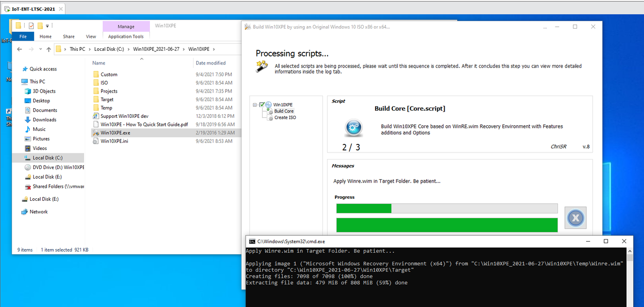The height and width of the screenshot is (307, 644).
Task: Click the 12/3/2018 6:12 PM date cell
Action: point(215,116)
